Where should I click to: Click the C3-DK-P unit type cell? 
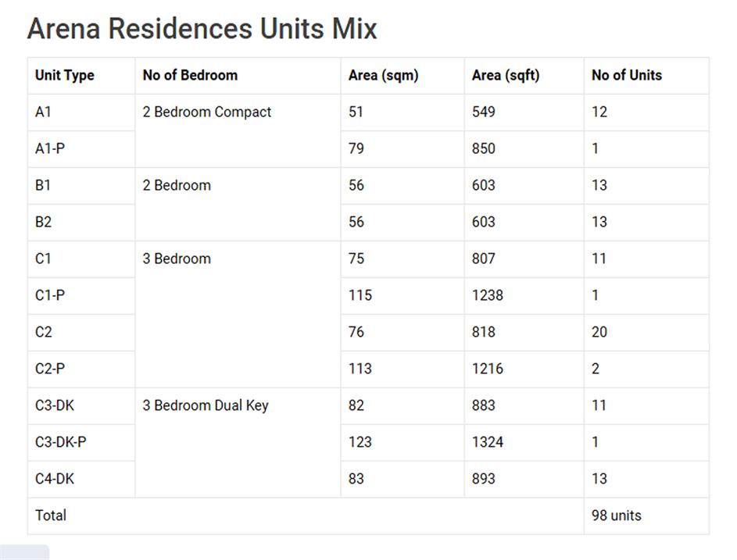[60, 442]
